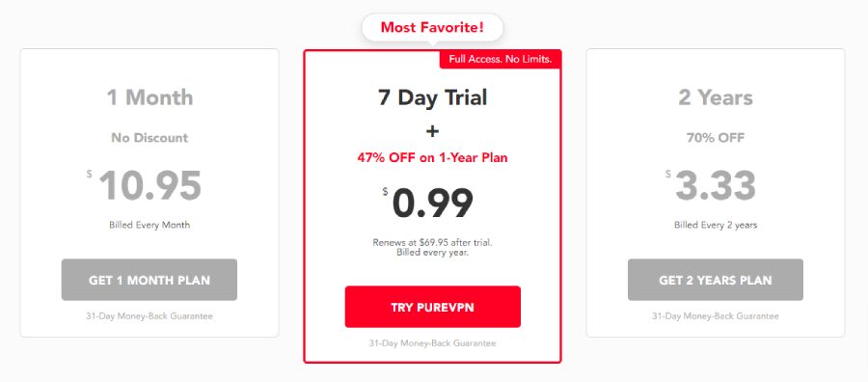Click the $3.33 two-year price
The width and height of the screenshot is (868, 382).
click(711, 185)
